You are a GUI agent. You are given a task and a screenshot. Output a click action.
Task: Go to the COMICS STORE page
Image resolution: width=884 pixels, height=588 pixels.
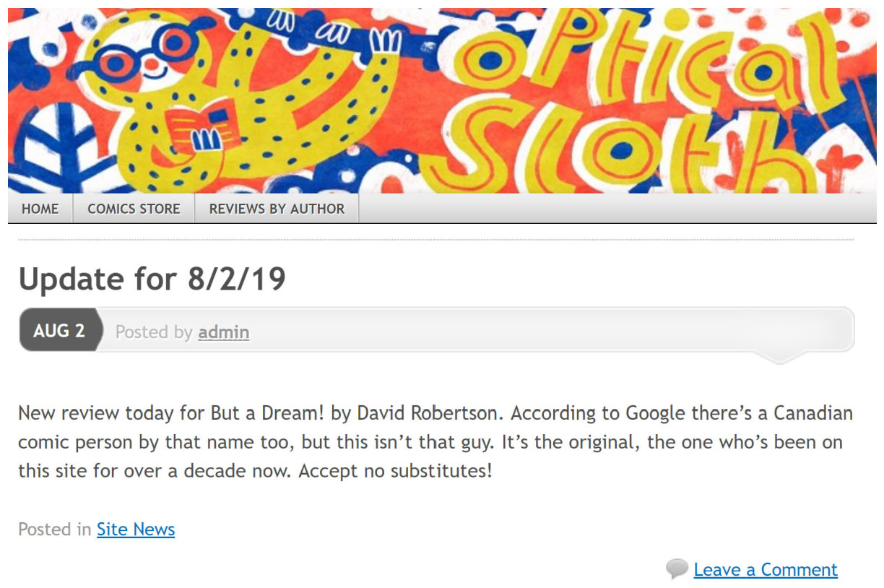(x=134, y=209)
